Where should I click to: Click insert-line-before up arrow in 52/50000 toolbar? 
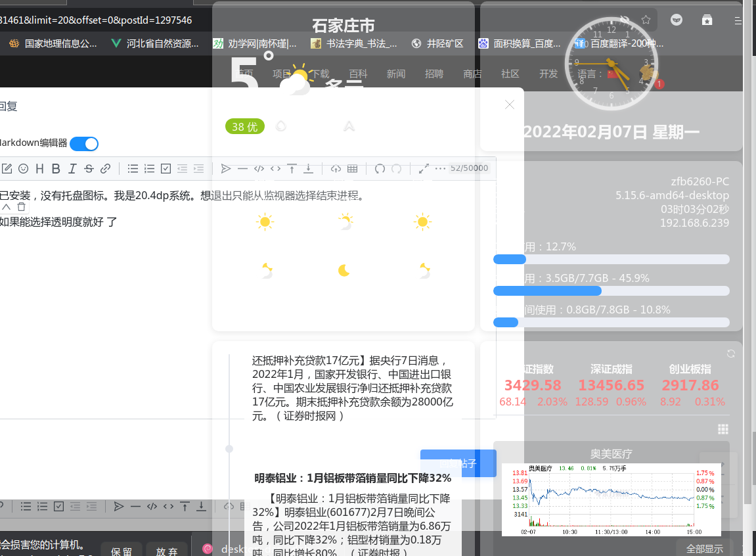coord(292,168)
